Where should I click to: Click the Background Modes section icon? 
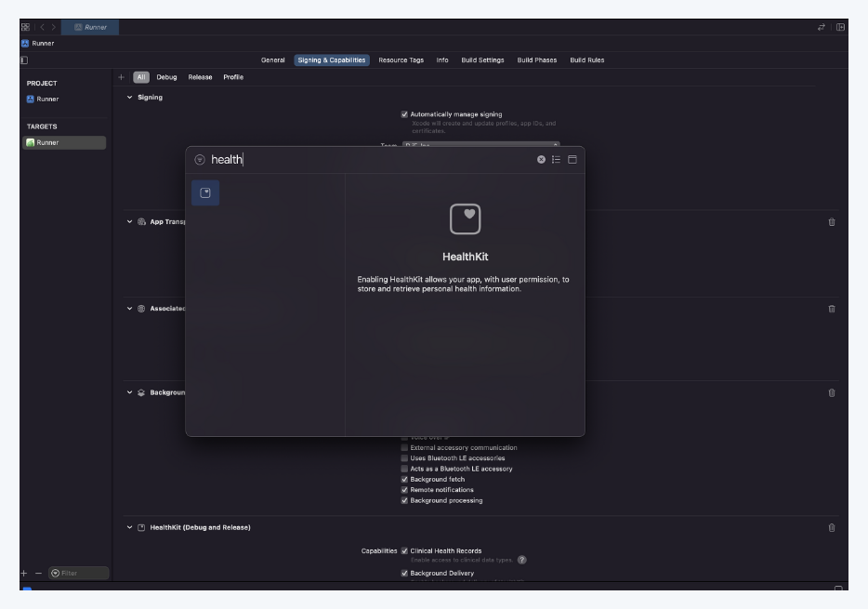pos(141,392)
